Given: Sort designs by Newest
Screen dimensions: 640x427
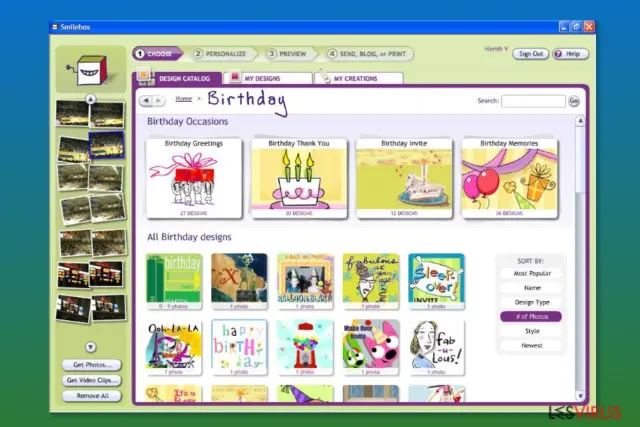Looking at the screenshot, I should tap(531, 345).
